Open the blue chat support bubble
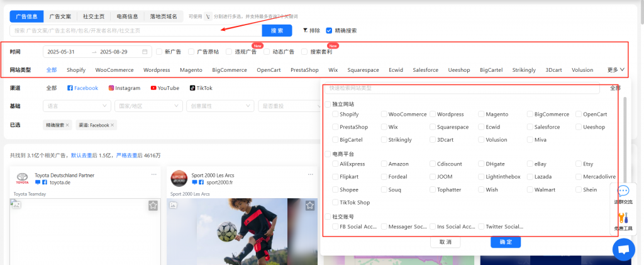Viewport: 644px width, 265px height. pyautogui.click(x=623, y=249)
